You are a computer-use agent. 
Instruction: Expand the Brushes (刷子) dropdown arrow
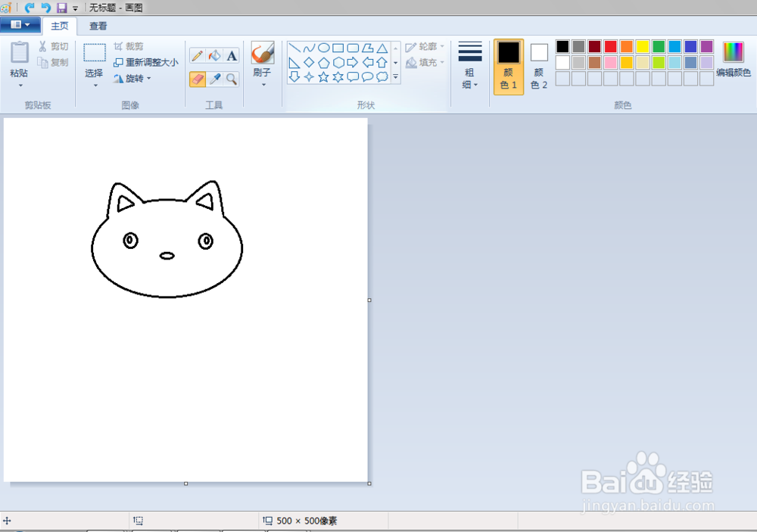pyautogui.click(x=263, y=85)
